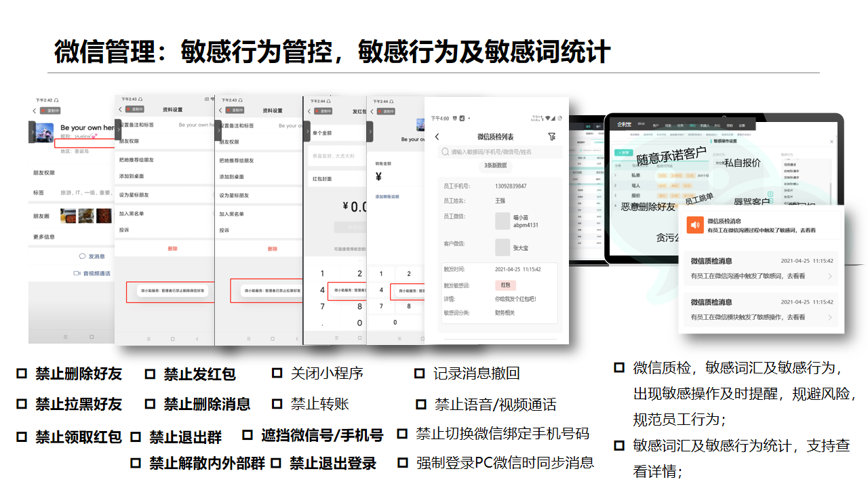Tick the 记录消息撤回 checkbox
This screenshot has height=488, width=868.
click(420, 373)
